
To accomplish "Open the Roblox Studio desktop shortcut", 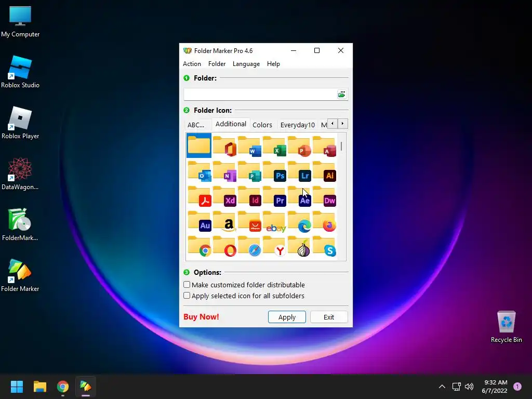I will [20, 72].
